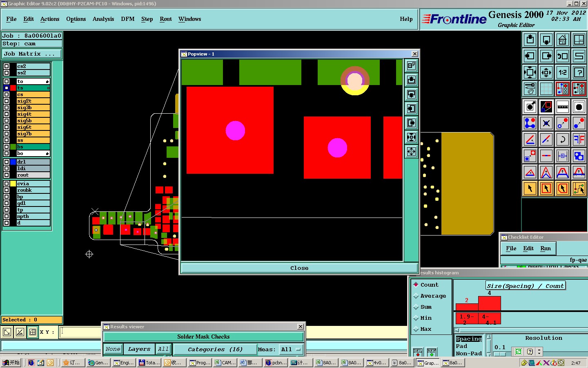
Task: Toggle visibility checkbox for layer cvia
Action: click(x=7, y=184)
